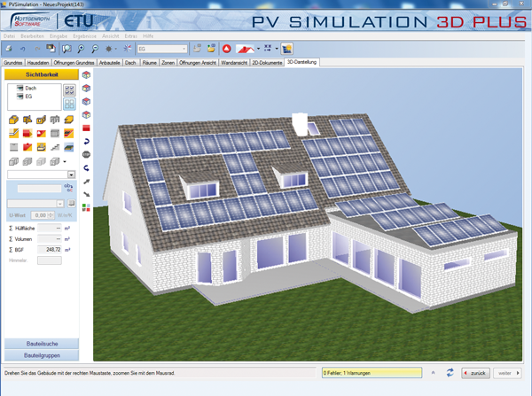Viewport: 532px width, 396px height.
Task: Open the grayed combo box above U-Wert
Action: tap(35, 204)
